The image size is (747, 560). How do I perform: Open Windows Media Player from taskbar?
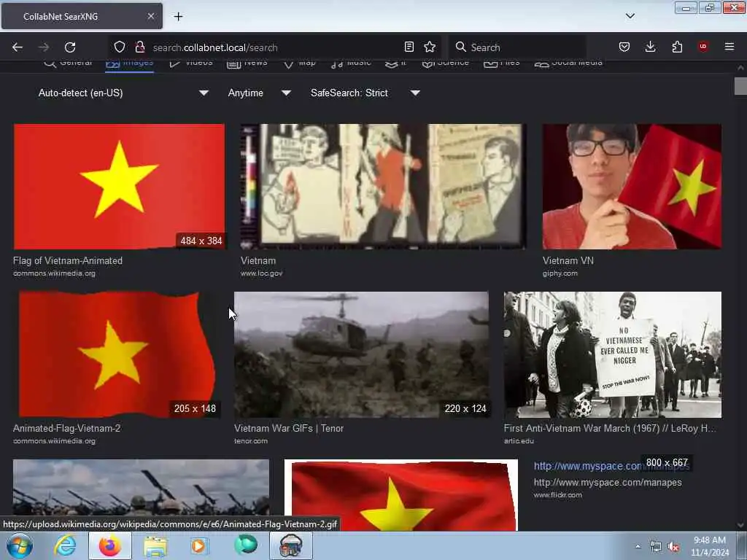coord(198,545)
